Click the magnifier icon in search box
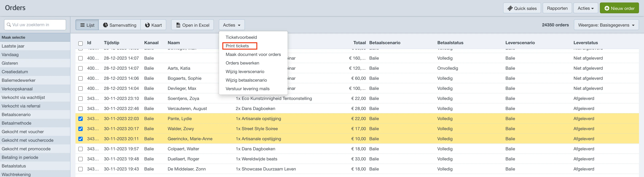The width and height of the screenshot is (644, 177). pyautogui.click(x=9, y=25)
